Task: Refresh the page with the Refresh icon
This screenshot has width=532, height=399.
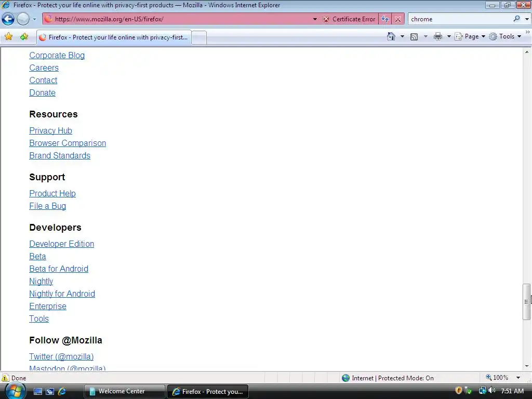Action: click(385, 19)
